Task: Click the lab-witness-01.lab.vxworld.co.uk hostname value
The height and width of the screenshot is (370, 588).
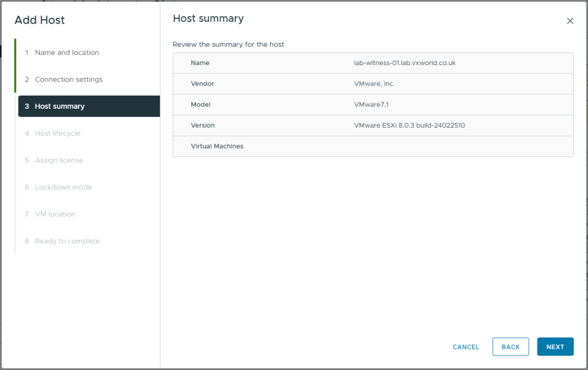Action: coord(405,63)
